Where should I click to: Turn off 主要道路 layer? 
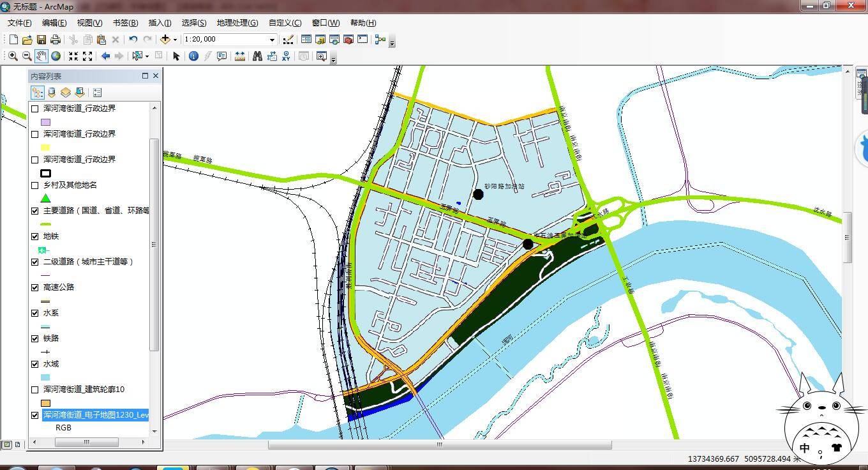pyautogui.click(x=35, y=211)
